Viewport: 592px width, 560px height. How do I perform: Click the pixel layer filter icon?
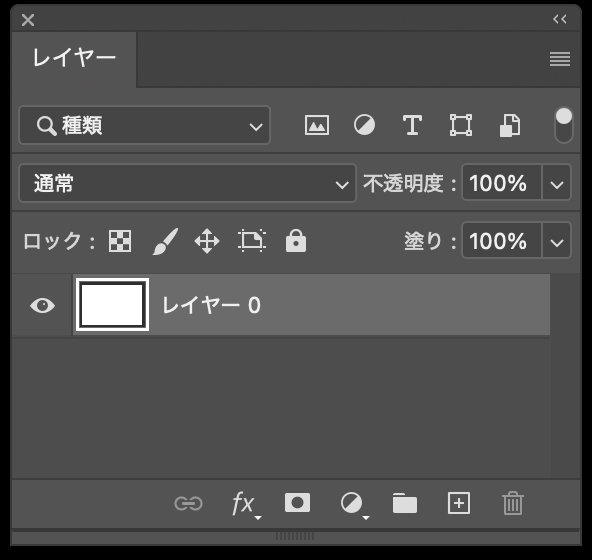pyautogui.click(x=317, y=125)
